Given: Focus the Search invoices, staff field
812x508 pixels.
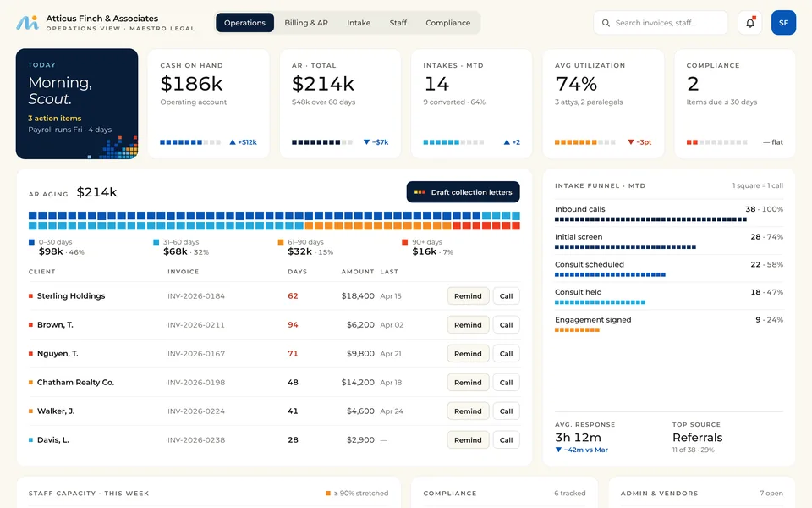Looking at the screenshot, I should pyautogui.click(x=661, y=23).
